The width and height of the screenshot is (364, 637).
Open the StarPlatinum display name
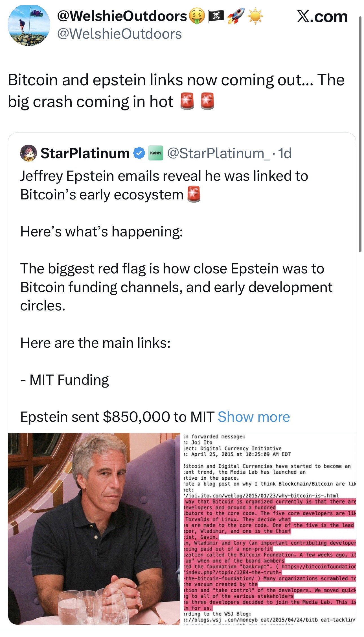(x=85, y=153)
